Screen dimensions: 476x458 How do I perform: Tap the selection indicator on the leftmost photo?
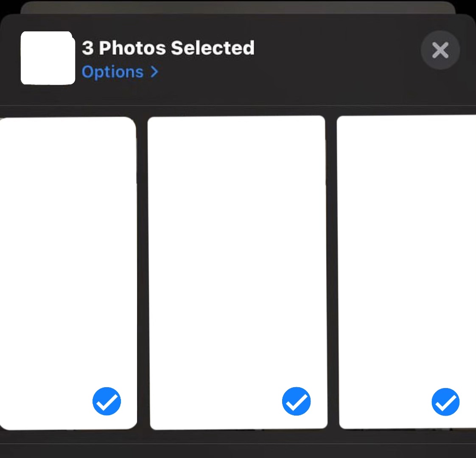point(107,401)
